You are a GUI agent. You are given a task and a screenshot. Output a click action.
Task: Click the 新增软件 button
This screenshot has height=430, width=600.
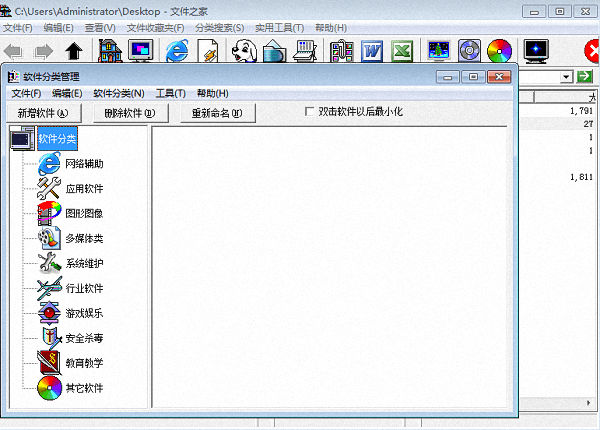coord(42,113)
